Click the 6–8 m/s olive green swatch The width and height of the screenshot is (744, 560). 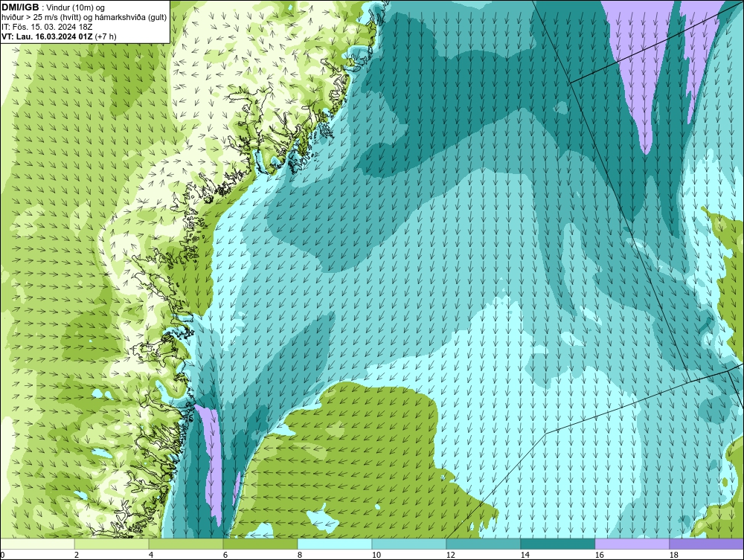pos(260,544)
